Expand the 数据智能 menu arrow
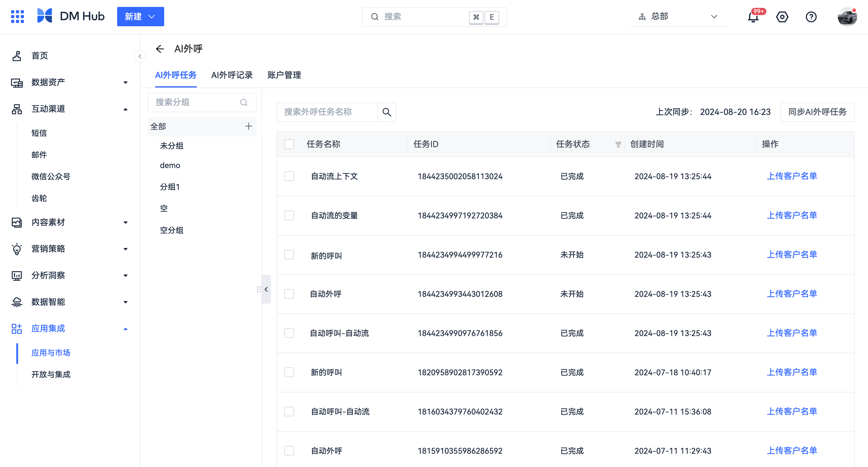 point(126,302)
